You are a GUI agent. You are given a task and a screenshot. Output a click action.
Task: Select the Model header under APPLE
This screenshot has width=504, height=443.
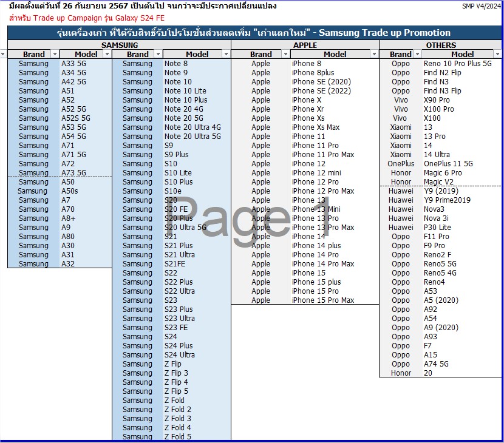(x=335, y=54)
